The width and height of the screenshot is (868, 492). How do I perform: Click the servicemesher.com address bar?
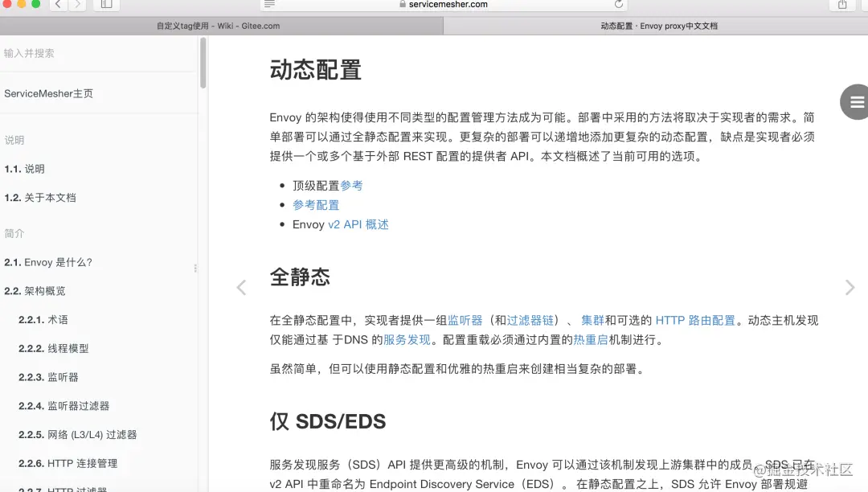[444, 5]
